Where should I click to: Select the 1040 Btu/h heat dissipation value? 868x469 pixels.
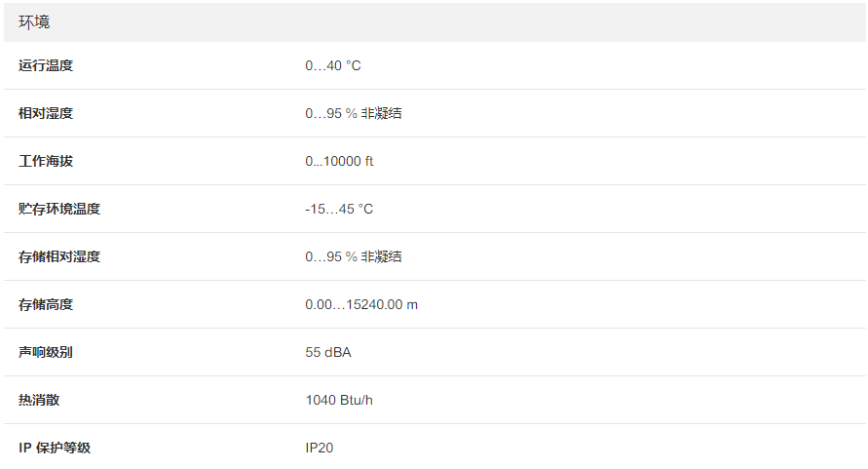[339, 400]
